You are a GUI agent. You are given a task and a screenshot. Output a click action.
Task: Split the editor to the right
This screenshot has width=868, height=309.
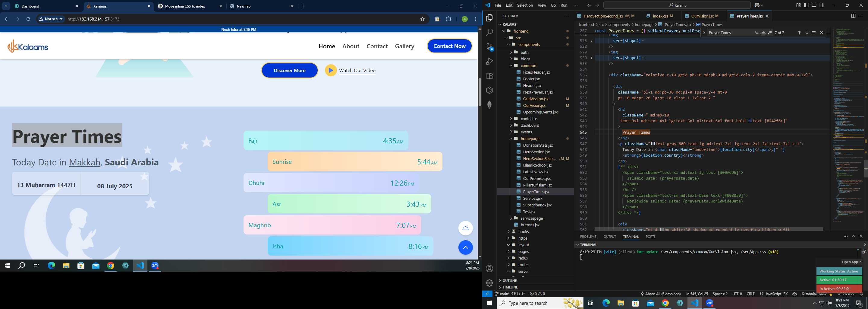click(x=853, y=16)
